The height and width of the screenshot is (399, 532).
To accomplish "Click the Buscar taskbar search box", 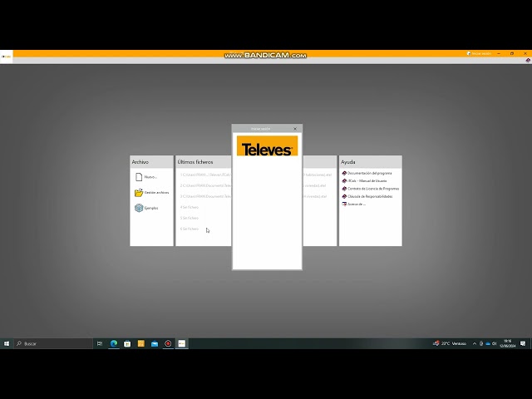I will 53,343.
